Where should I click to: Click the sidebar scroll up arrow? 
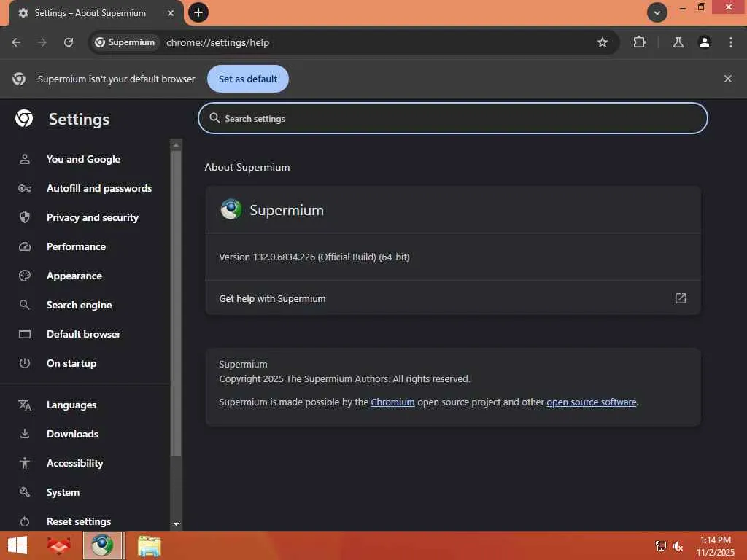pos(177,145)
